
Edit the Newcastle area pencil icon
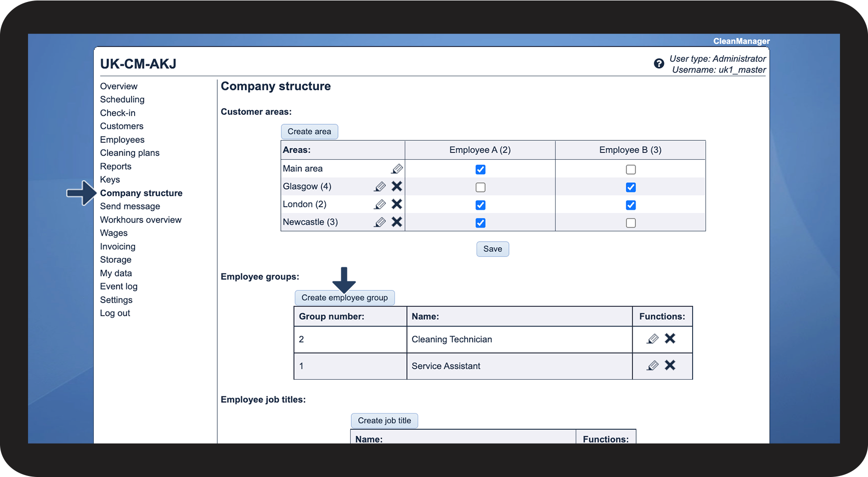(380, 222)
